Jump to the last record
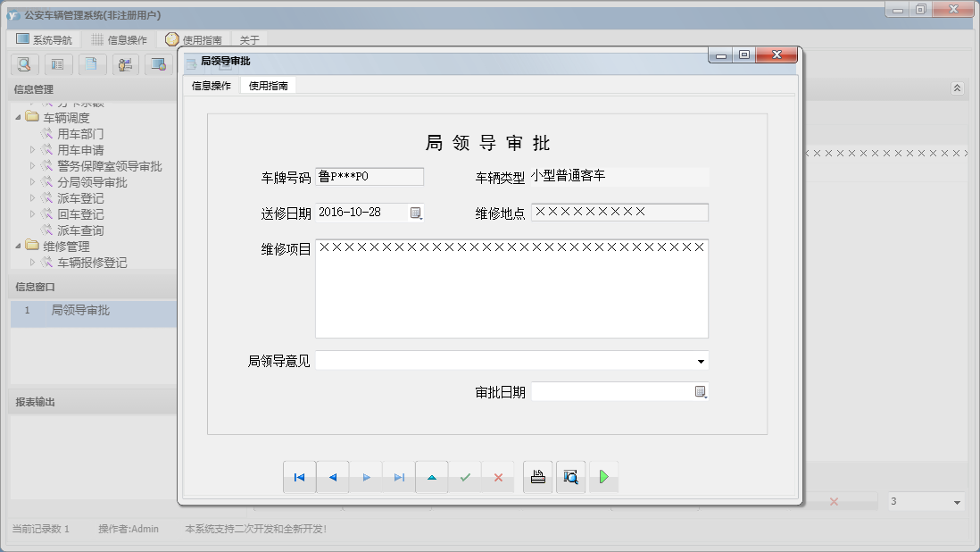The image size is (980, 552). click(x=399, y=477)
